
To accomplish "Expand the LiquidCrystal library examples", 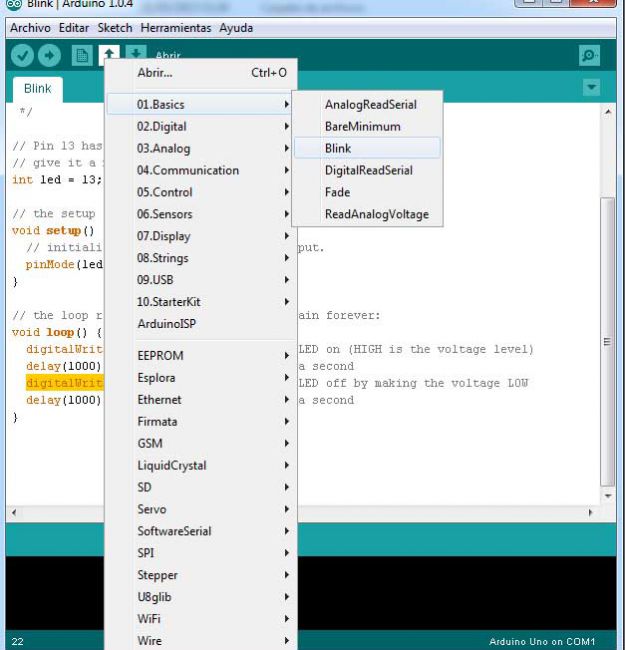I will tap(200, 466).
